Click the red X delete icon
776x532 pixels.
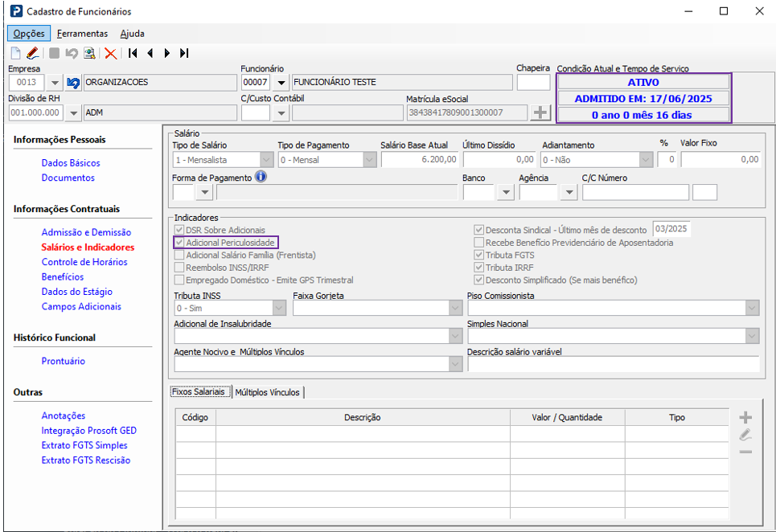click(110, 53)
